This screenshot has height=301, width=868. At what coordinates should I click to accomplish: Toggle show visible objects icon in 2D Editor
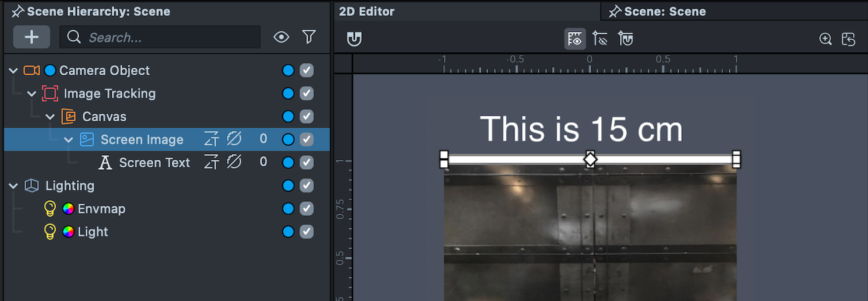[575, 39]
